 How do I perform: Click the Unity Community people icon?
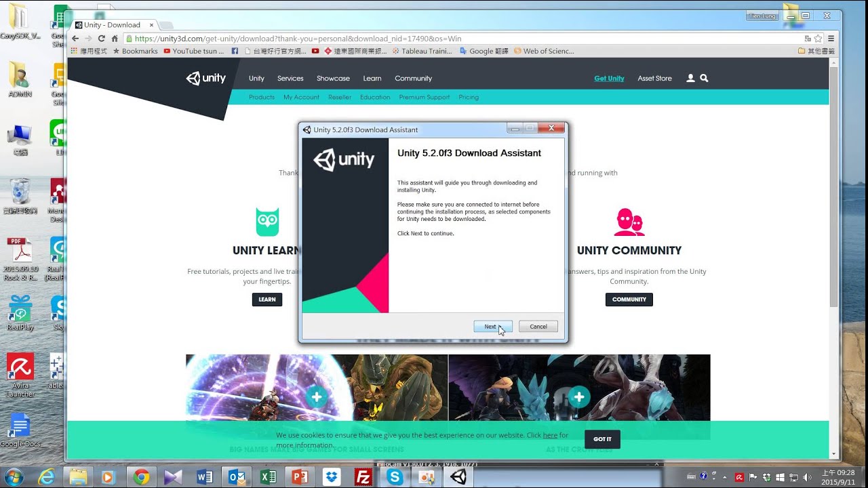pyautogui.click(x=629, y=222)
